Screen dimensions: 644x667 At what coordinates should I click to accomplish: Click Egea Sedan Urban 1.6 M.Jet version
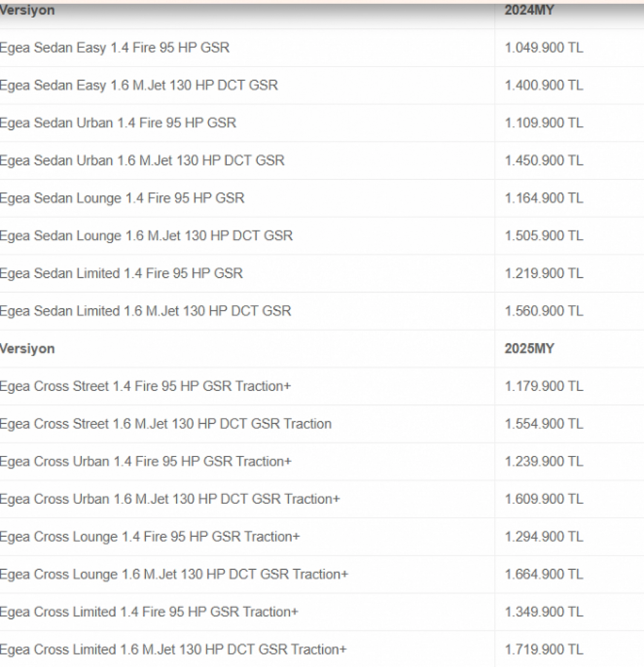(x=142, y=160)
